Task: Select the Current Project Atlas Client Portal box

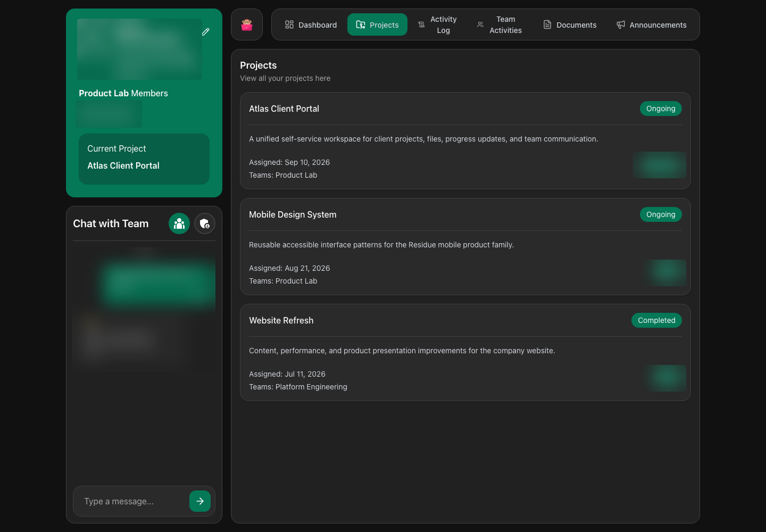Action: (144, 159)
